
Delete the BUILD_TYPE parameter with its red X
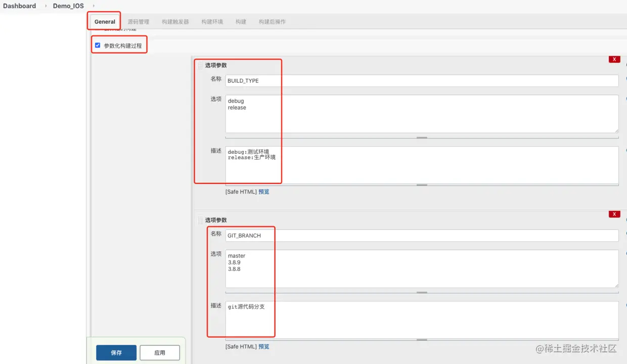[x=614, y=59]
